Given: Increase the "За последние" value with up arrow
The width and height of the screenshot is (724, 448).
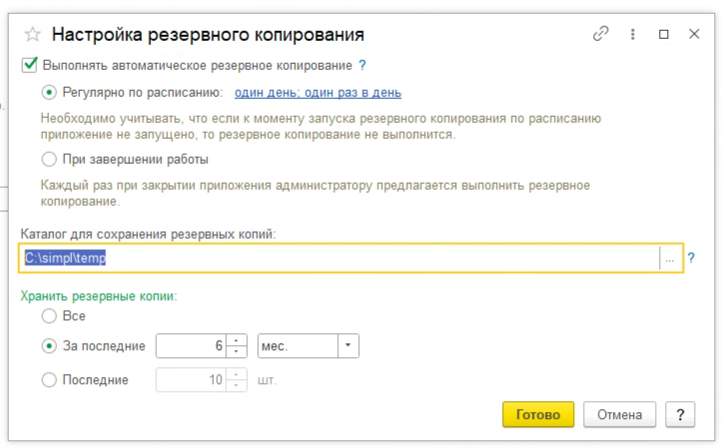Looking at the screenshot, I should 236,341.
